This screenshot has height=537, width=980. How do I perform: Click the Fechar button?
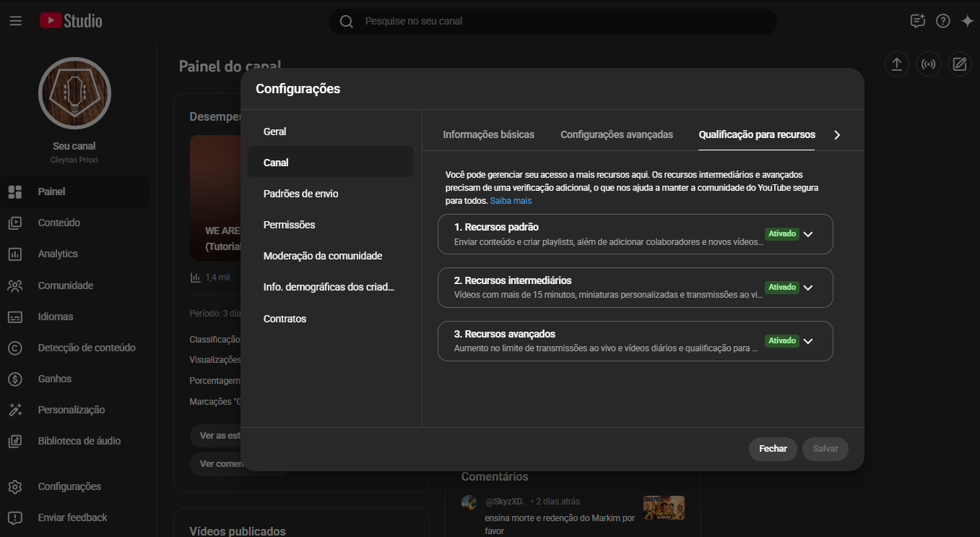coord(773,449)
